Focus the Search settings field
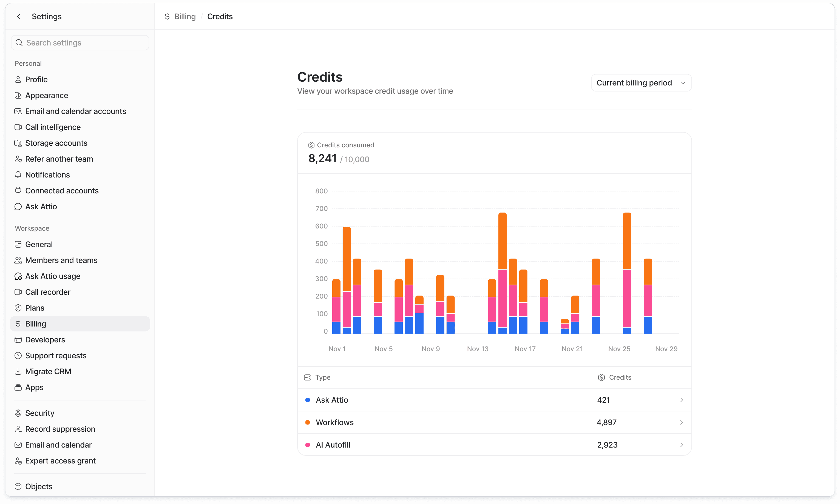The height and width of the screenshot is (504, 840). (x=80, y=43)
